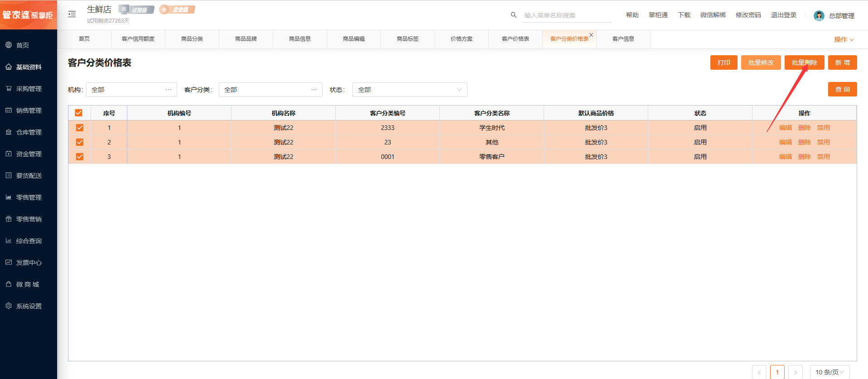This screenshot has height=379, width=868.
Task: Click 禁用 for the 零售客户 row
Action: [824, 157]
